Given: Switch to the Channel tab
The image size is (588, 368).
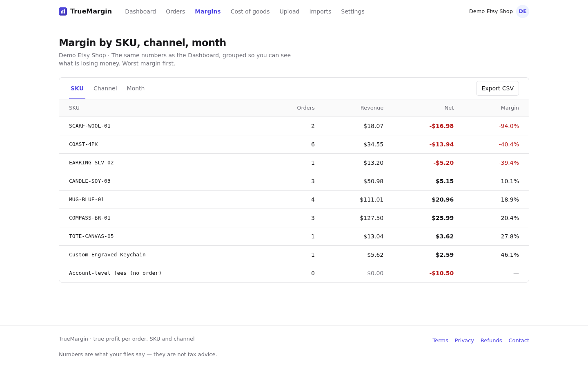Looking at the screenshot, I should [x=105, y=88].
